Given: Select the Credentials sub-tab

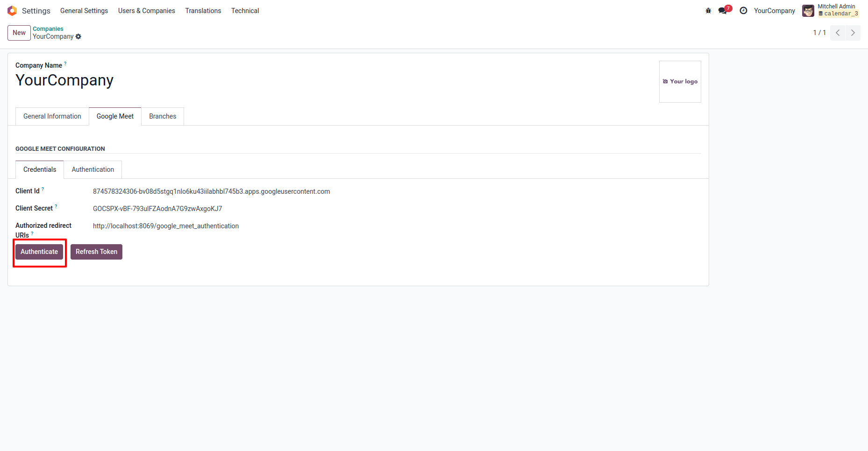Looking at the screenshot, I should coord(40,169).
